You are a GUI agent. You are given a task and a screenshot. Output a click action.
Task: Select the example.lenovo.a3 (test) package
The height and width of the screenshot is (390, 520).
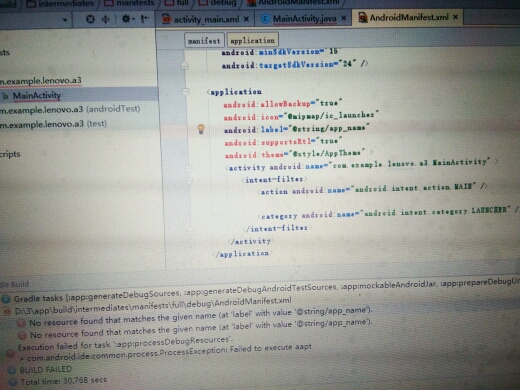[54, 124]
